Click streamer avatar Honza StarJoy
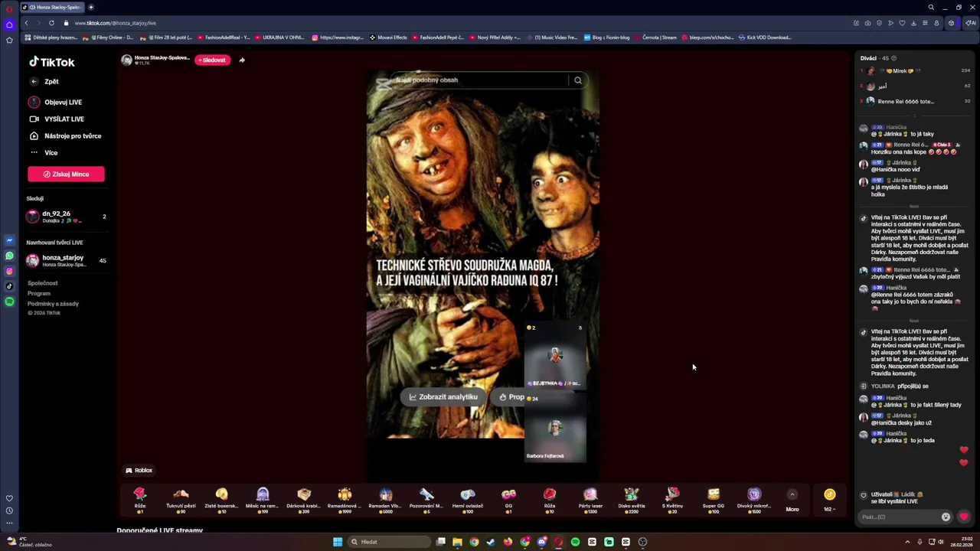The image size is (980, 551). pyautogui.click(x=126, y=60)
